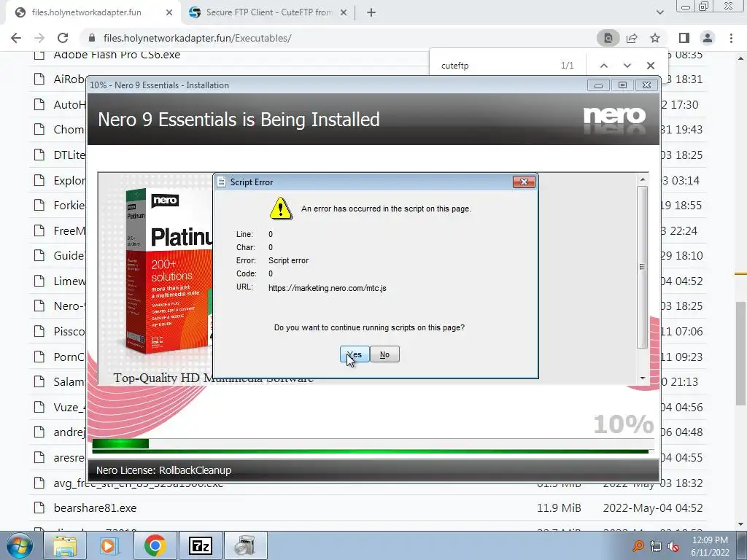
Task: Click Chrome icon in taskbar
Action: [155, 545]
